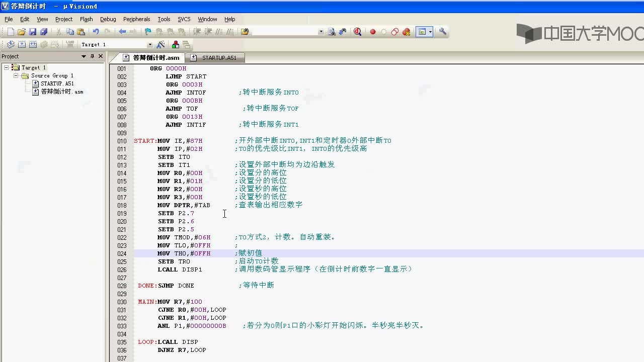Open the Find in Files icon
Viewport: 644px width, 362px height.
[245, 32]
